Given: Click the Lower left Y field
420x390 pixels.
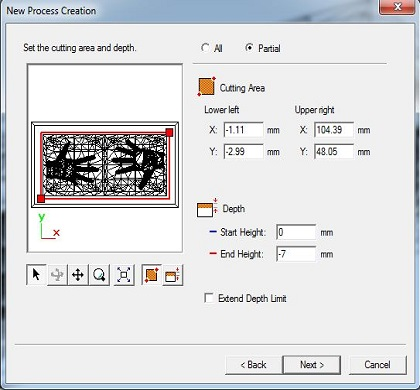Looking at the screenshot, I should pos(243,152).
